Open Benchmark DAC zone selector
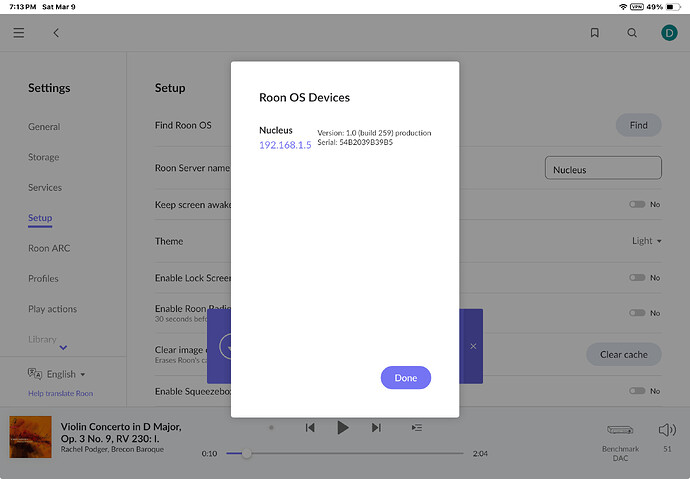This screenshot has width=690, height=479. tap(620, 442)
